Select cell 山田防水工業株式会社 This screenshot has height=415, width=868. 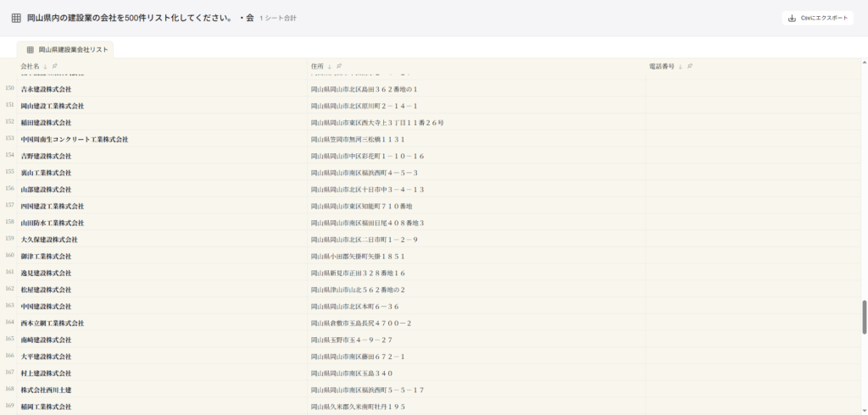click(x=162, y=223)
